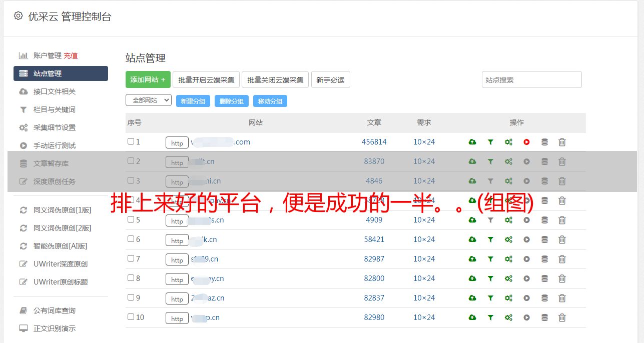The image size is (644, 343).
Task: Check the checkbox for site 10
Action: 131,317
